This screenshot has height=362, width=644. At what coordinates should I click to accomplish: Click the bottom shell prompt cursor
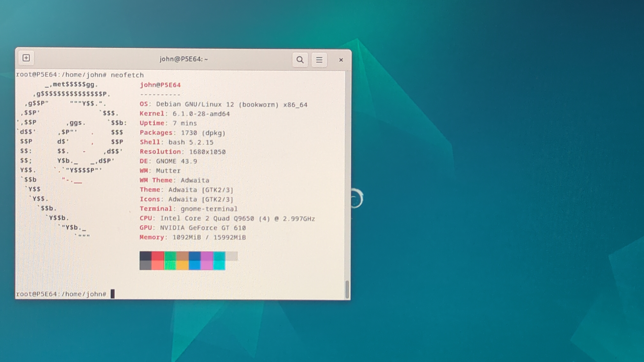(113, 294)
